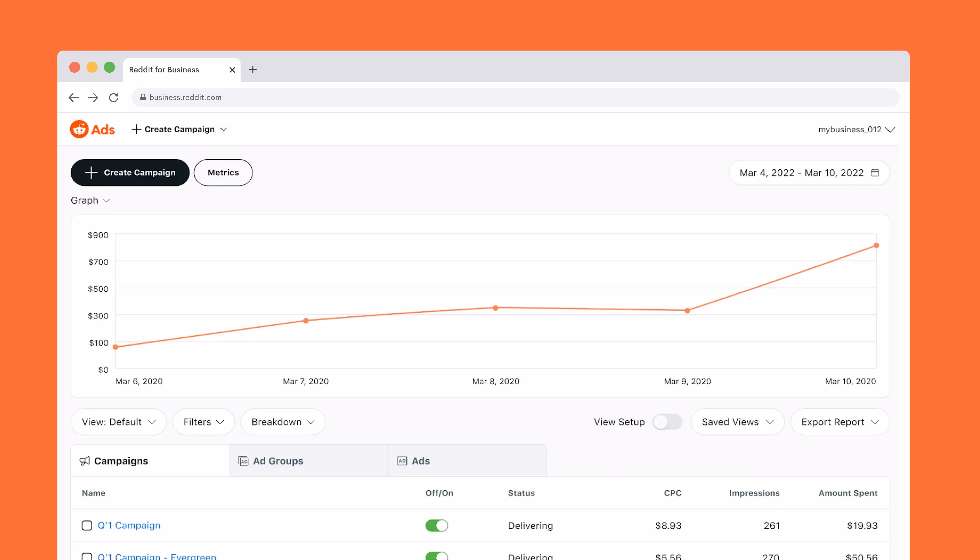980x560 pixels.
Task: Check the checkbox next to Q'1 Campaign
Action: [x=87, y=525]
